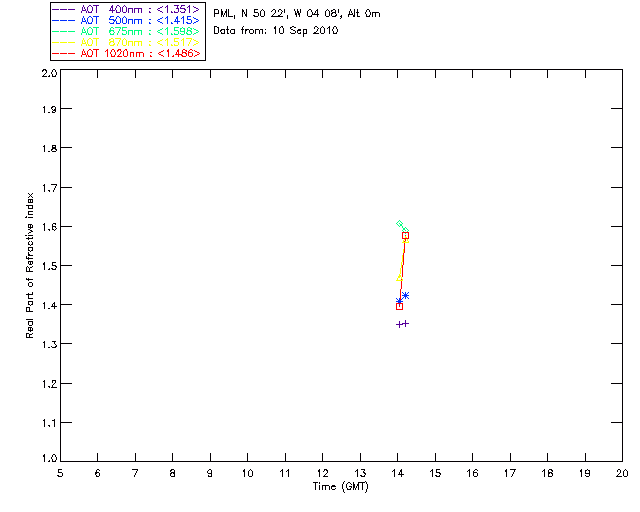640x512 pixels.
Task: Click y-axis tick label 1.8
Action: tap(49, 148)
